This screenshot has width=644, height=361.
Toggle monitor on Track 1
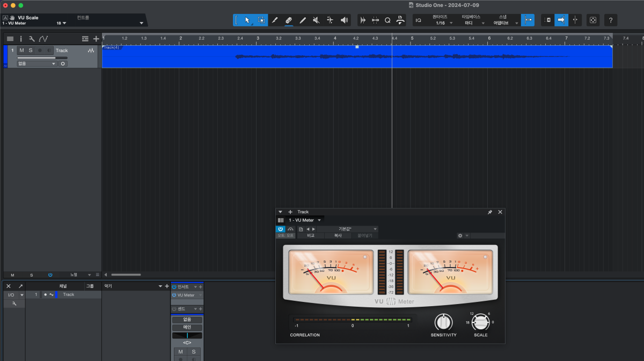[49, 50]
